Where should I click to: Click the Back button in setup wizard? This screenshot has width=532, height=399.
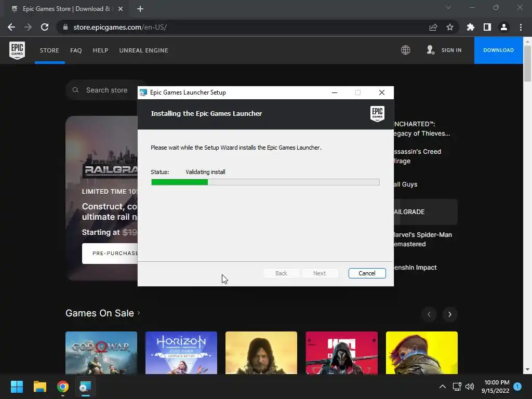[281, 273]
